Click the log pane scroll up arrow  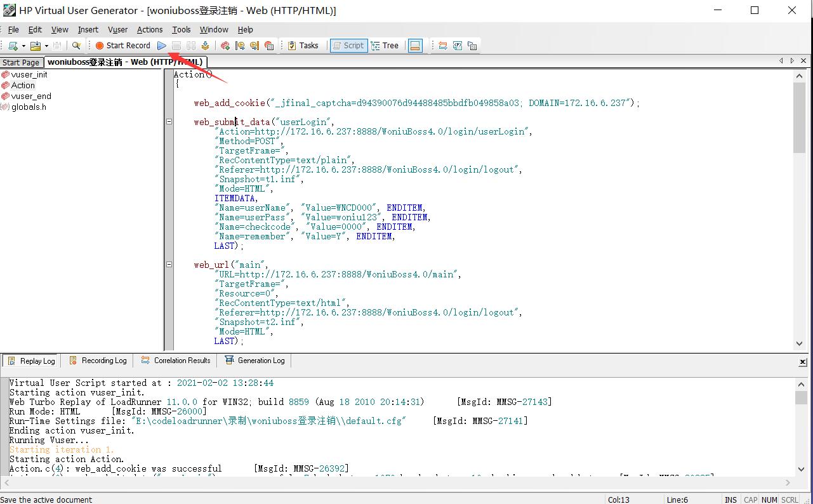click(x=801, y=385)
